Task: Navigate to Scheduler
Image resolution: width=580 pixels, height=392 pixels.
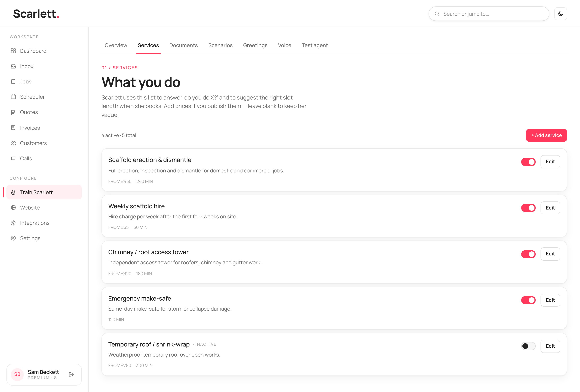Action: 44,97
